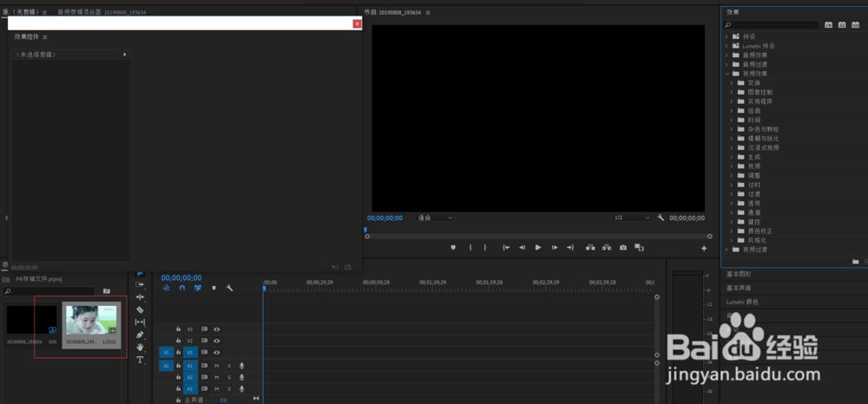Select the Razor tool
Image resolution: width=868 pixels, height=404 pixels.
click(140, 310)
